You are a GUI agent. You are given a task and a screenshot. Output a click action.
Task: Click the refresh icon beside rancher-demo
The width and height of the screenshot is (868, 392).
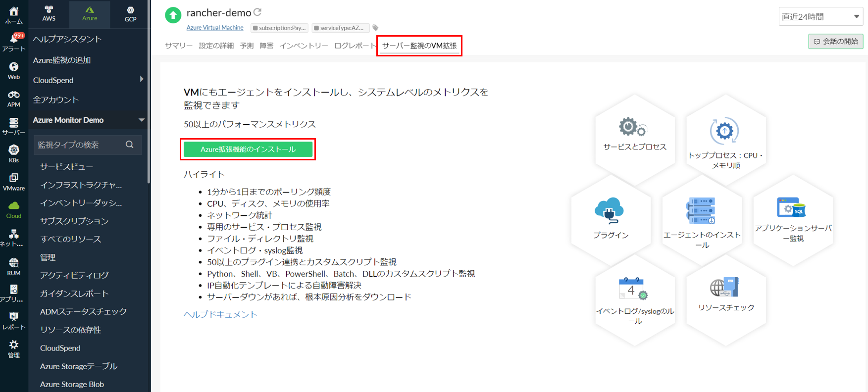click(x=257, y=12)
